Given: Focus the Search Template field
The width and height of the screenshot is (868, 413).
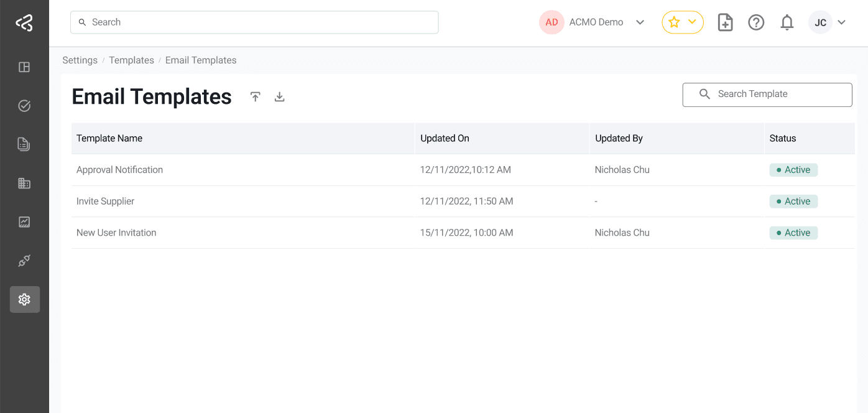Looking at the screenshot, I should point(767,95).
